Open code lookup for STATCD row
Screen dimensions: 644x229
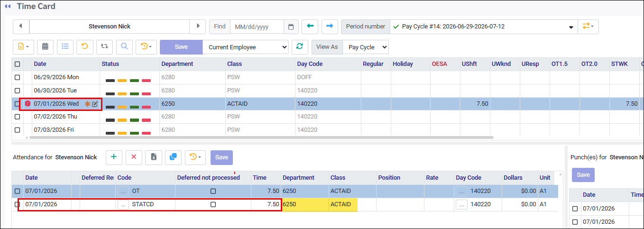tap(123, 204)
